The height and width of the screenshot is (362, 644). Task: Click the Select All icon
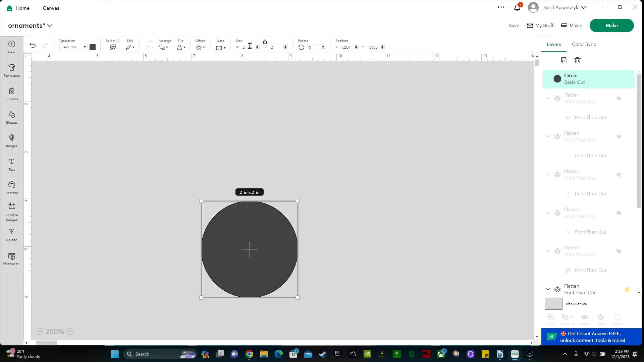113,47
